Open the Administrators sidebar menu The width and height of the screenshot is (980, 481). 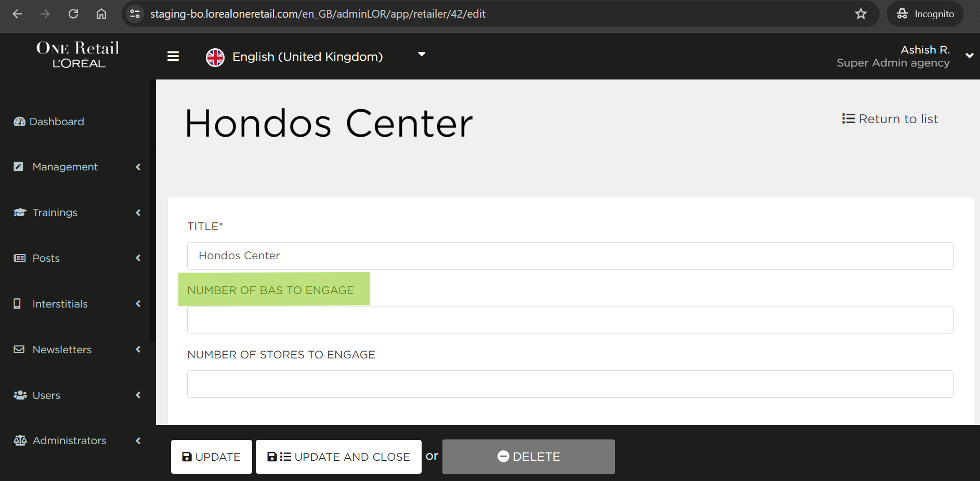[70, 440]
